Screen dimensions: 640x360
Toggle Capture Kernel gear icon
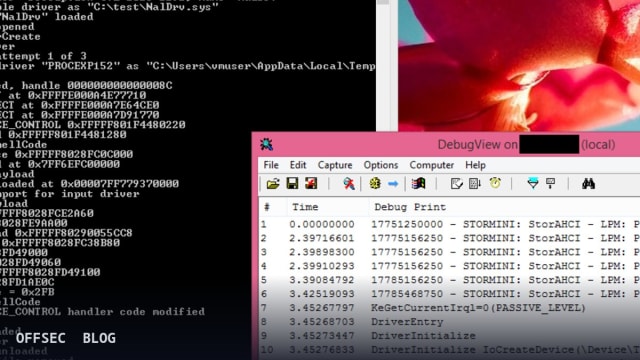click(375, 184)
